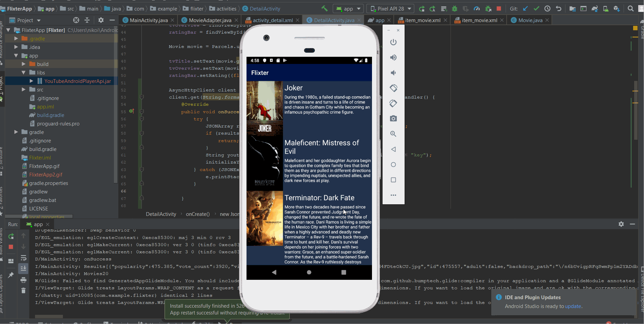Open the Profiler gauge icon
Viewport: 644px width, 324px height.
pos(477,9)
